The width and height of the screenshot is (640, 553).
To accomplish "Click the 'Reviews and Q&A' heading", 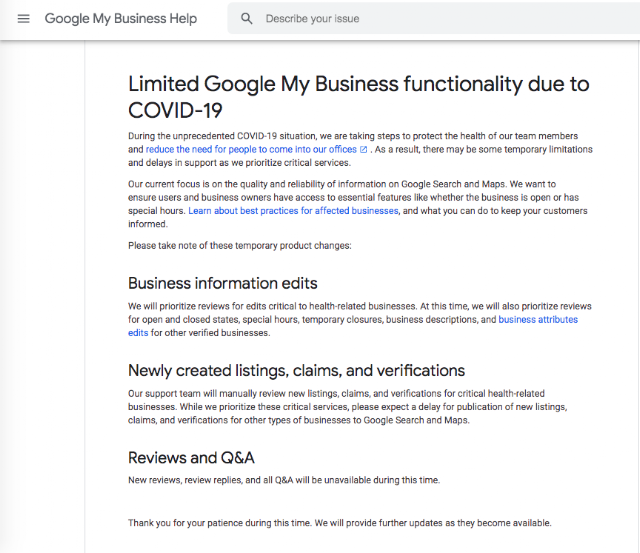I will pos(191,458).
